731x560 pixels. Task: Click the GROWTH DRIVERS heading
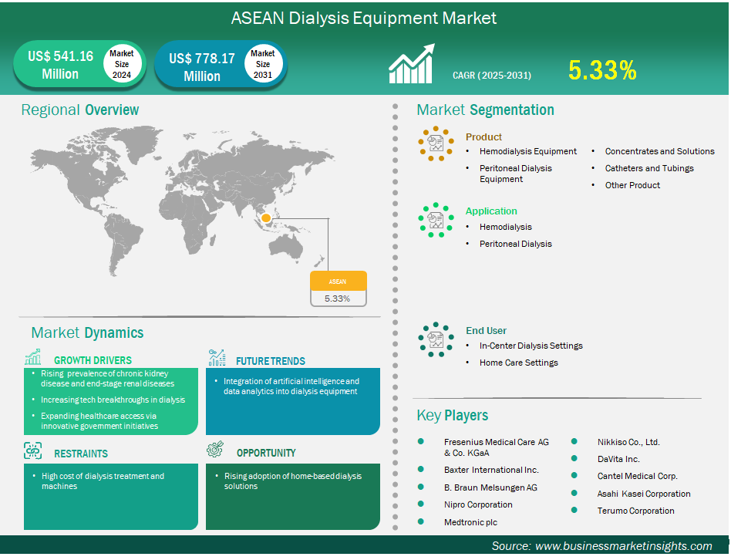(x=93, y=360)
